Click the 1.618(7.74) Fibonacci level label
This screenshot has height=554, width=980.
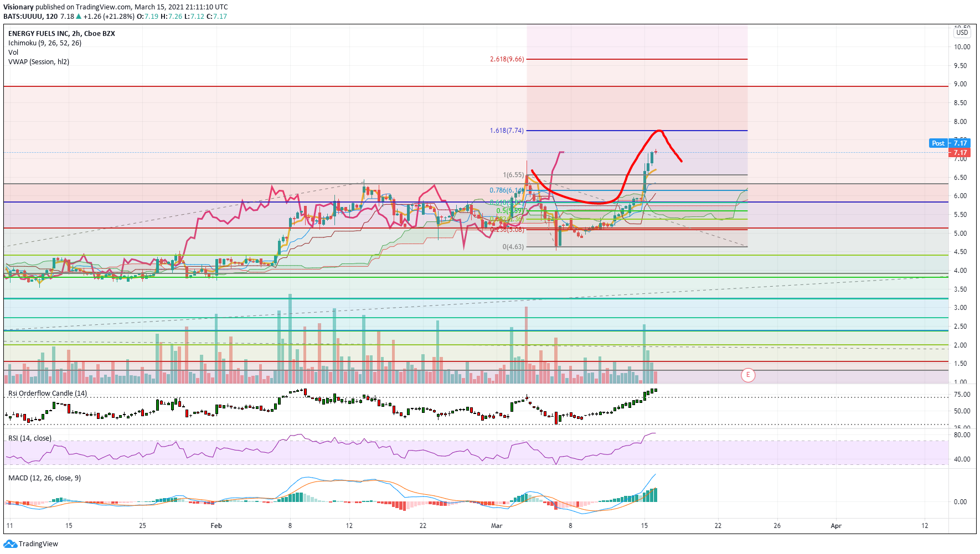507,131
